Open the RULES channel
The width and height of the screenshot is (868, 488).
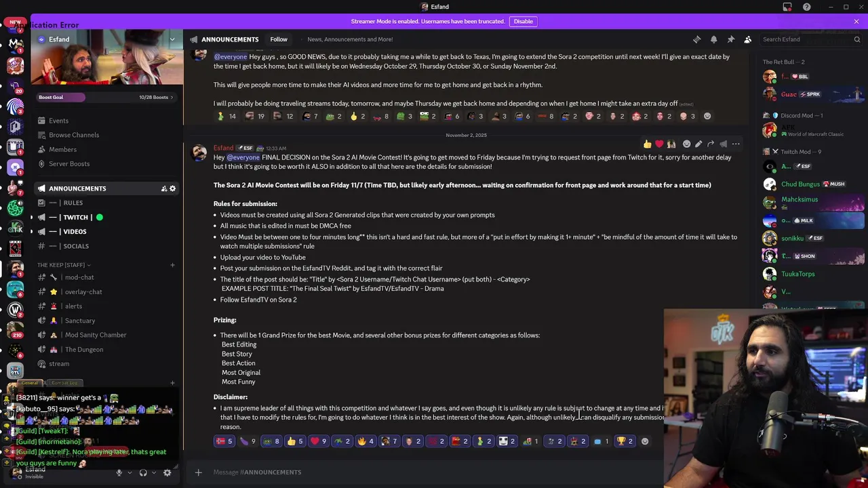(x=107, y=203)
